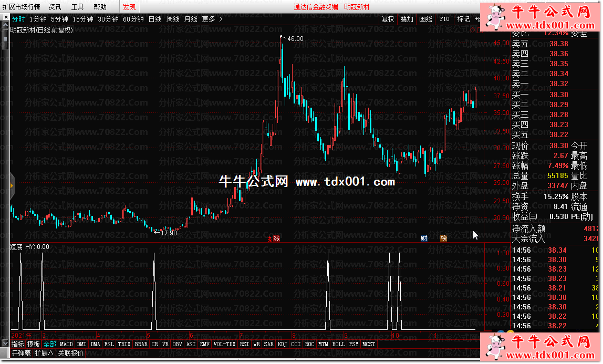Image resolution: width=603 pixels, height=364 pixels.
Task: Select the 15分钟 period
Action: coord(83,19)
